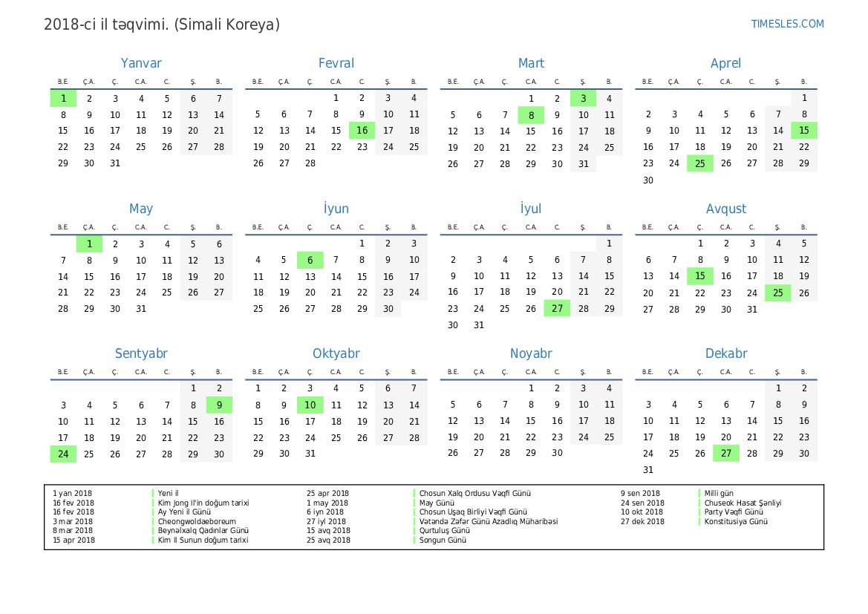The width and height of the screenshot is (868, 614).
Task: Click April 30 in Aprel
Action: [647, 180]
